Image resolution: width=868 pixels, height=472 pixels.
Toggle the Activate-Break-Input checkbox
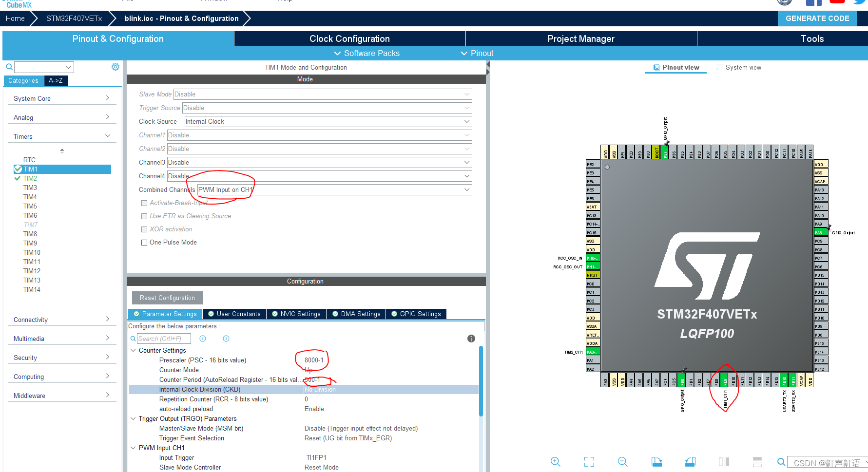click(144, 203)
